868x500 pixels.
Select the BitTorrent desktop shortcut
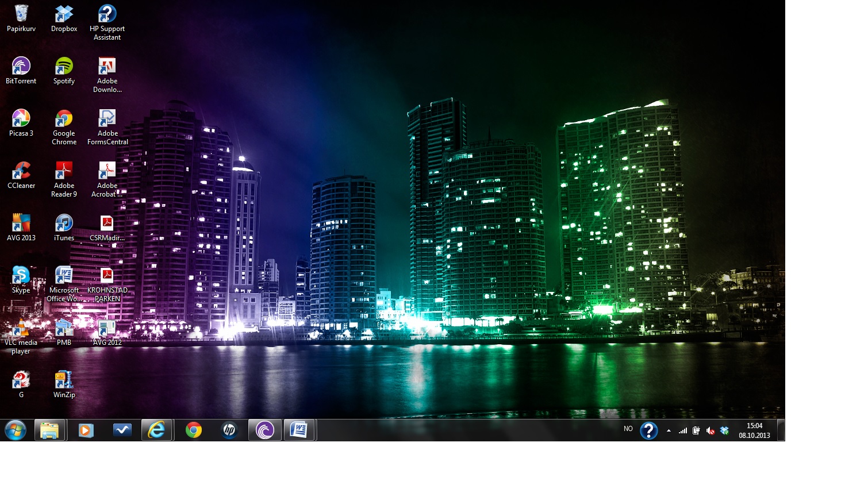[x=21, y=71]
